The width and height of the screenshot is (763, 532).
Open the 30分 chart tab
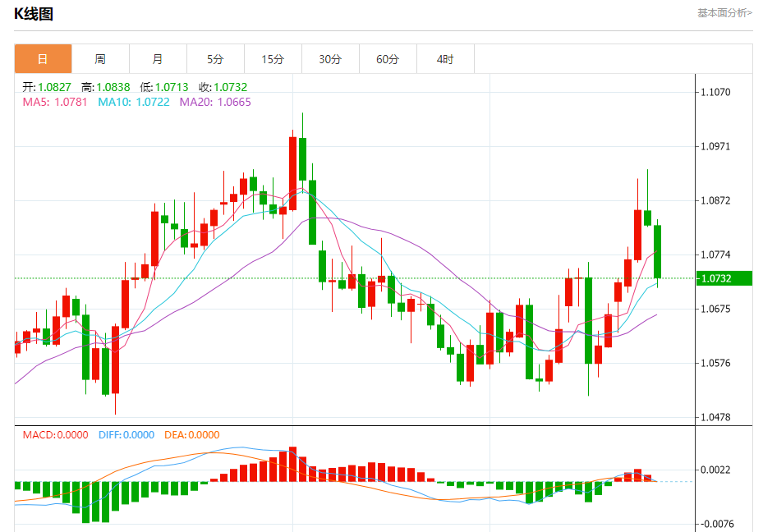pyautogui.click(x=330, y=59)
